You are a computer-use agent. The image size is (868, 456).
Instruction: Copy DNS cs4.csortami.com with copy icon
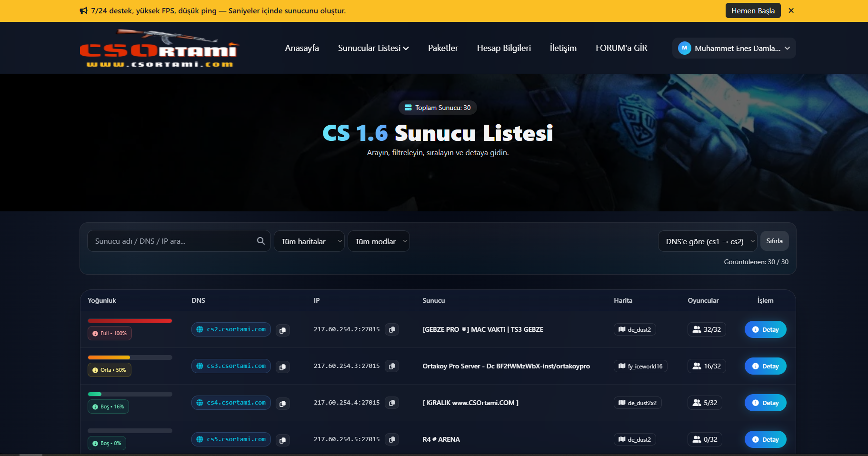pos(282,403)
